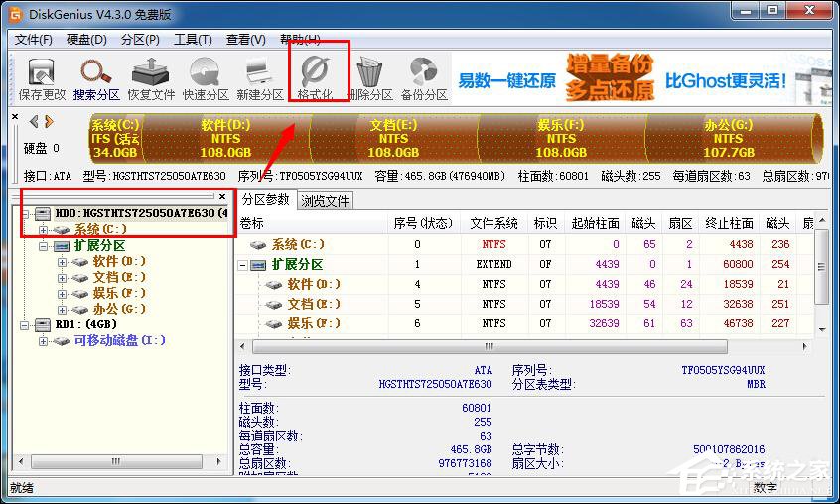This screenshot has width=840, height=504.
Task: Select the 软件(D:) 108.0GB segment in disk map
Action: tap(225, 138)
